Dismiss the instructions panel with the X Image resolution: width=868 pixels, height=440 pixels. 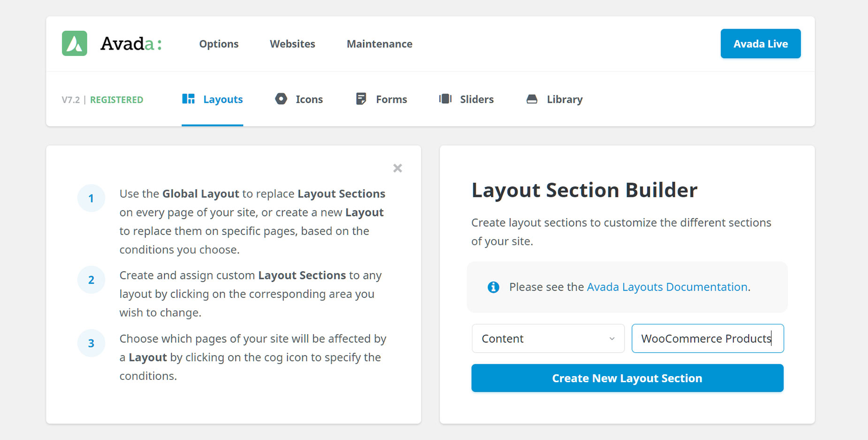point(397,168)
